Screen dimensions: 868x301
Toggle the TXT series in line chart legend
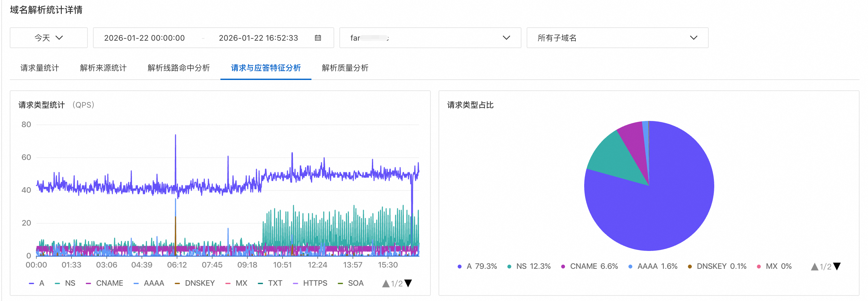point(270,283)
